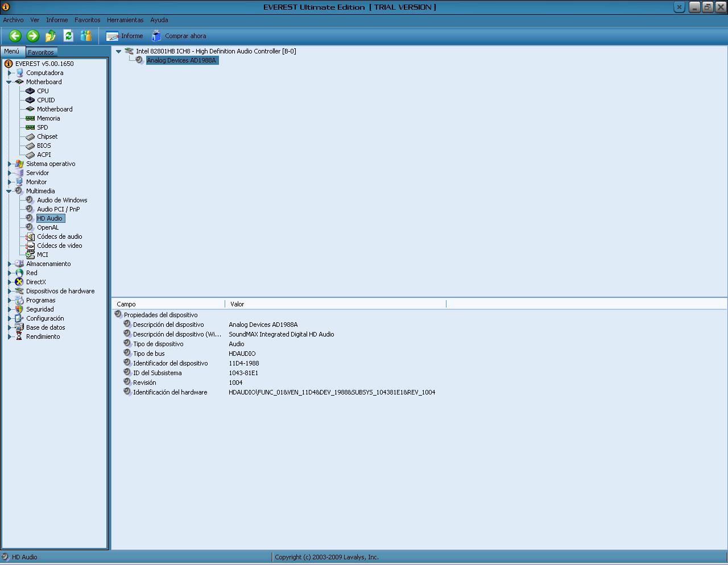Click the HDAUDIO\FUNC_01 hardware ID value
This screenshot has width=728, height=565.
332,392
